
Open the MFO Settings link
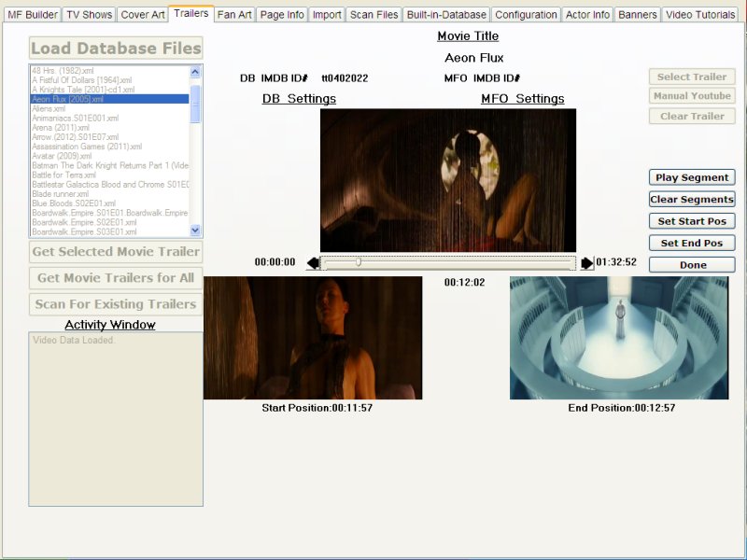pos(521,98)
